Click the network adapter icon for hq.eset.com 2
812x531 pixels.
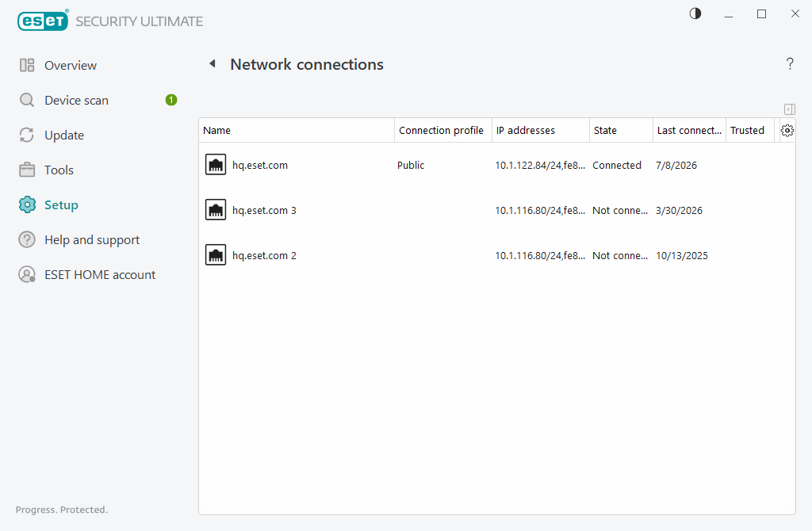click(216, 254)
